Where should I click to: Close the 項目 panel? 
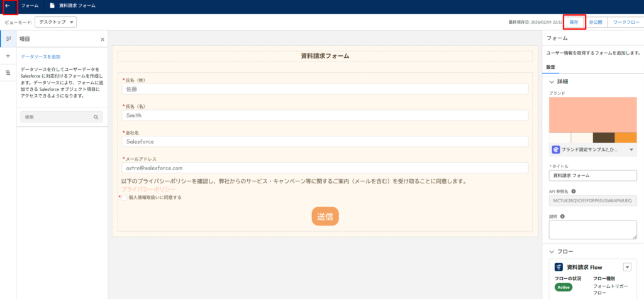point(103,40)
